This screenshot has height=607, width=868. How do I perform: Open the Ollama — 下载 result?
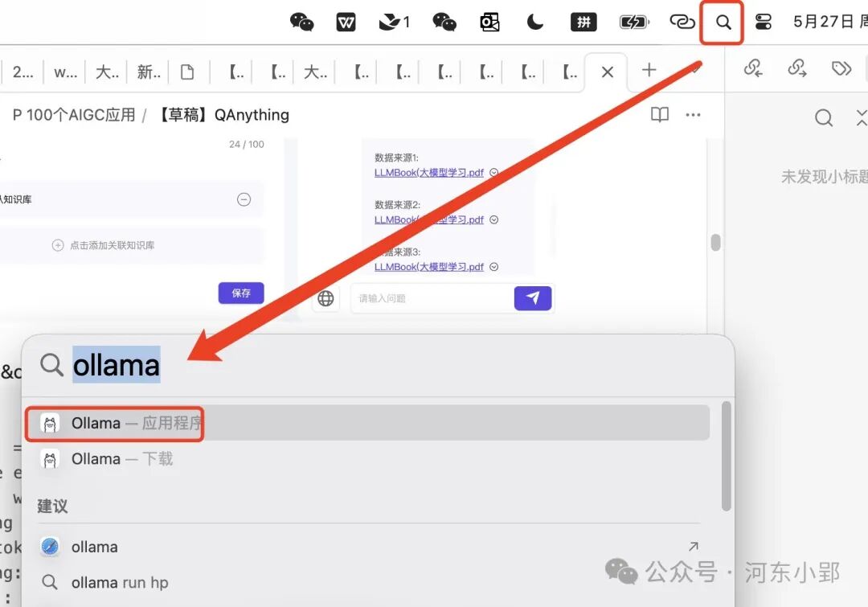[367, 459]
